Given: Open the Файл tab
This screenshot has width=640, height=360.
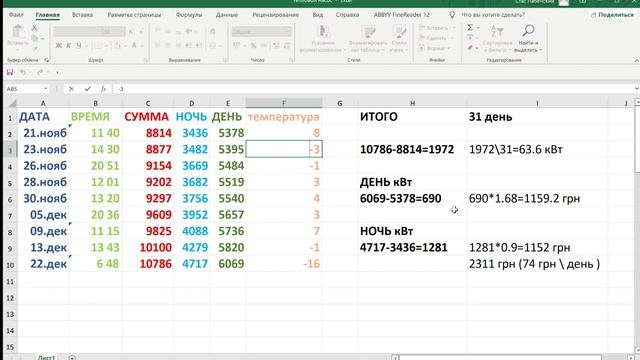Looking at the screenshot, I should pos(16,15).
